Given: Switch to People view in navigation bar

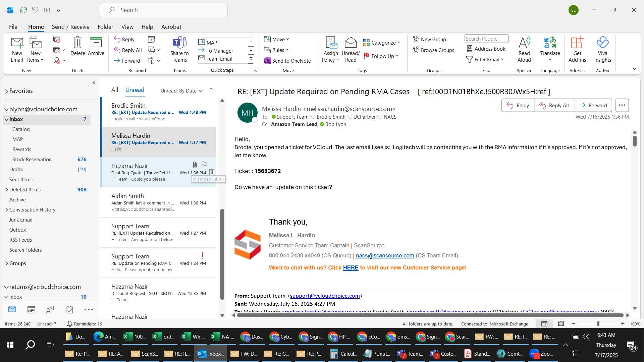Looking at the screenshot, I should pyautogui.click(x=50, y=310).
